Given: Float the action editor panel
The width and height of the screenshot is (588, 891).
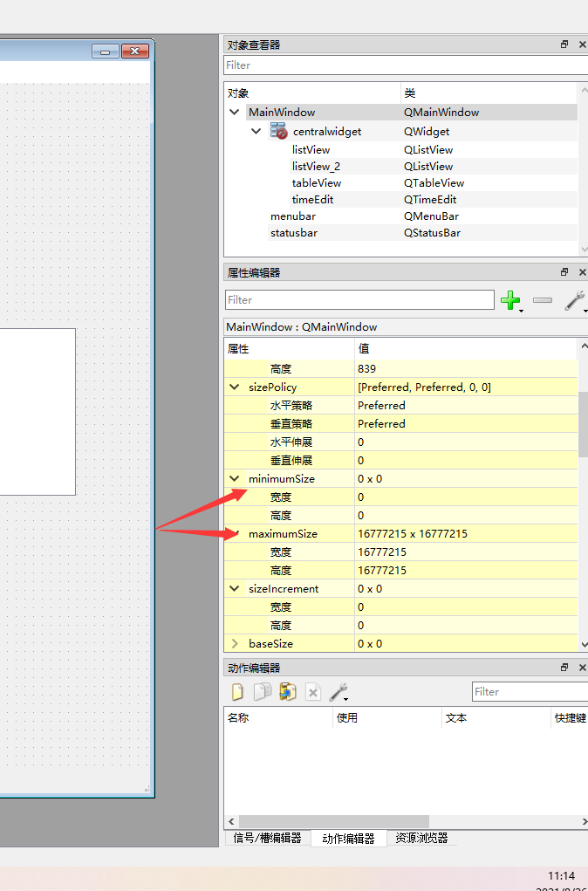Looking at the screenshot, I should point(564,668).
